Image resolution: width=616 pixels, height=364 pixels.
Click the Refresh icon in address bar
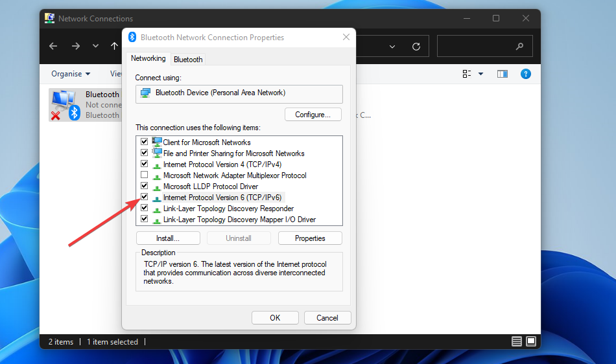(x=416, y=47)
